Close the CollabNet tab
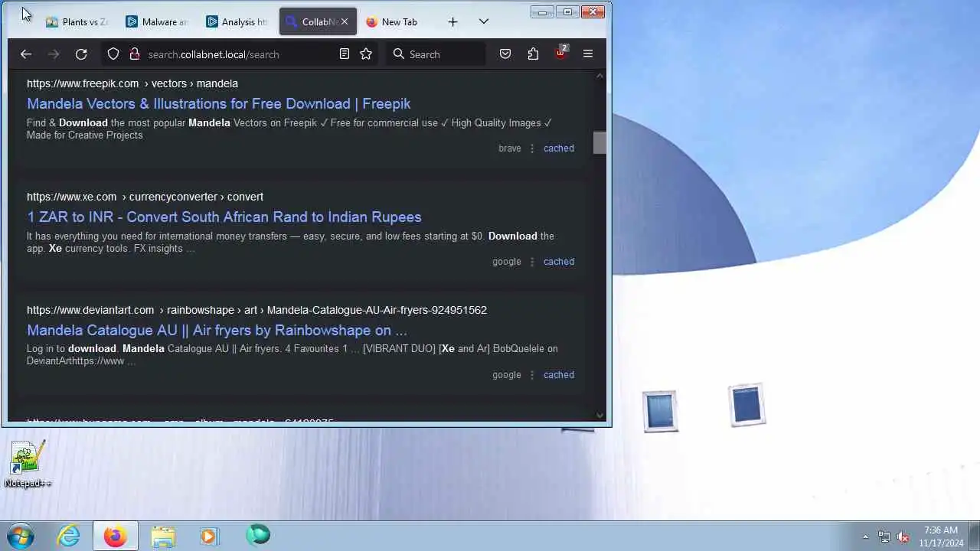This screenshot has height=551, width=980. (x=344, y=21)
